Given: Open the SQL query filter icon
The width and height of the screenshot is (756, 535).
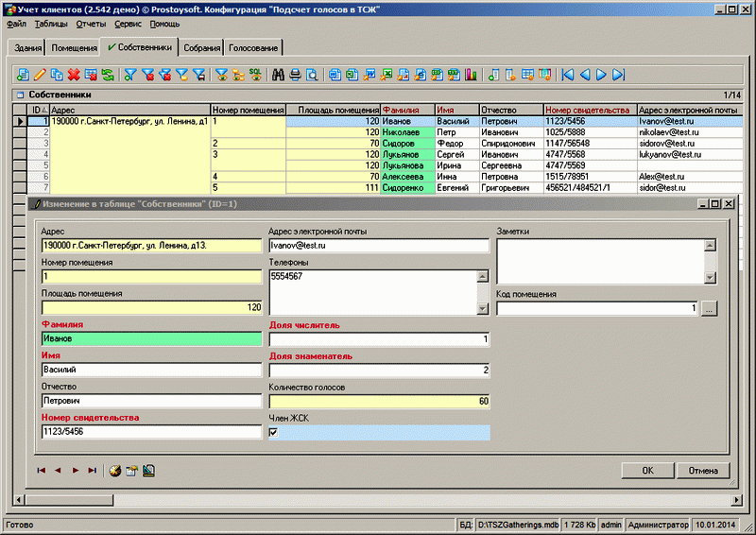Looking at the screenshot, I should 254,75.
